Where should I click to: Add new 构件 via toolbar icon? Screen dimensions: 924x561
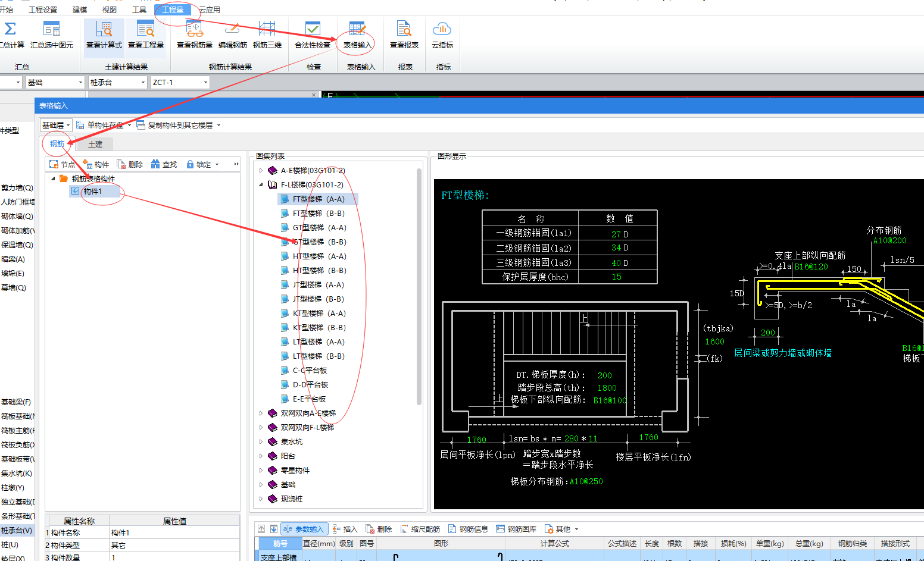point(88,164)
